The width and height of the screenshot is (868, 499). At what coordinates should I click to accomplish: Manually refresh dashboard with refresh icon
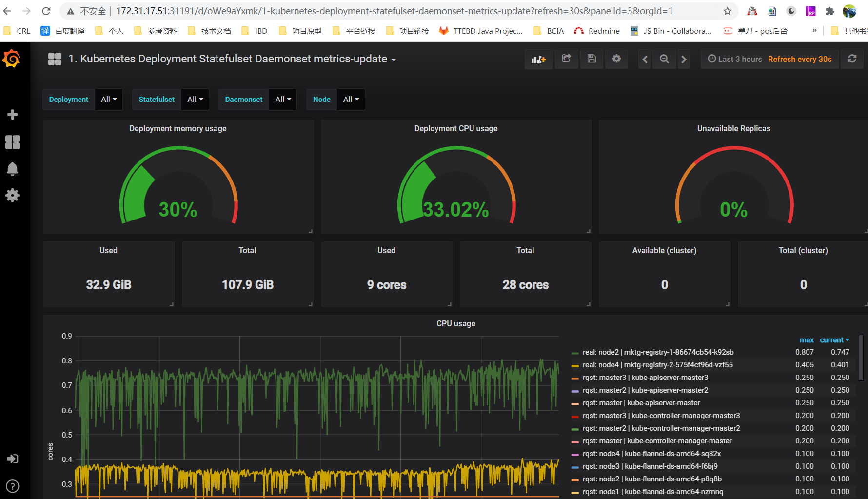coord(852,59)
